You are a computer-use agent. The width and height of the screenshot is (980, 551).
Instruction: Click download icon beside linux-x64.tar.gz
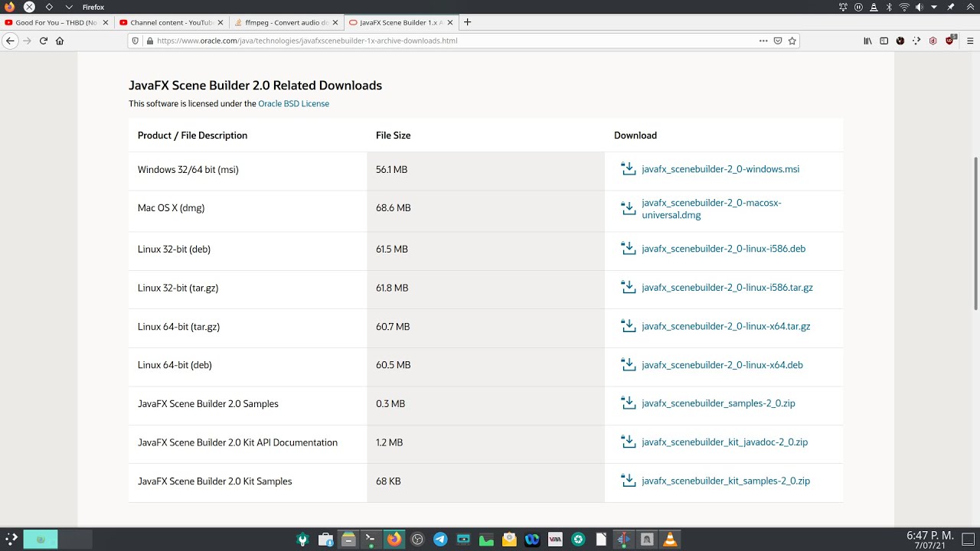pos(629,326)
